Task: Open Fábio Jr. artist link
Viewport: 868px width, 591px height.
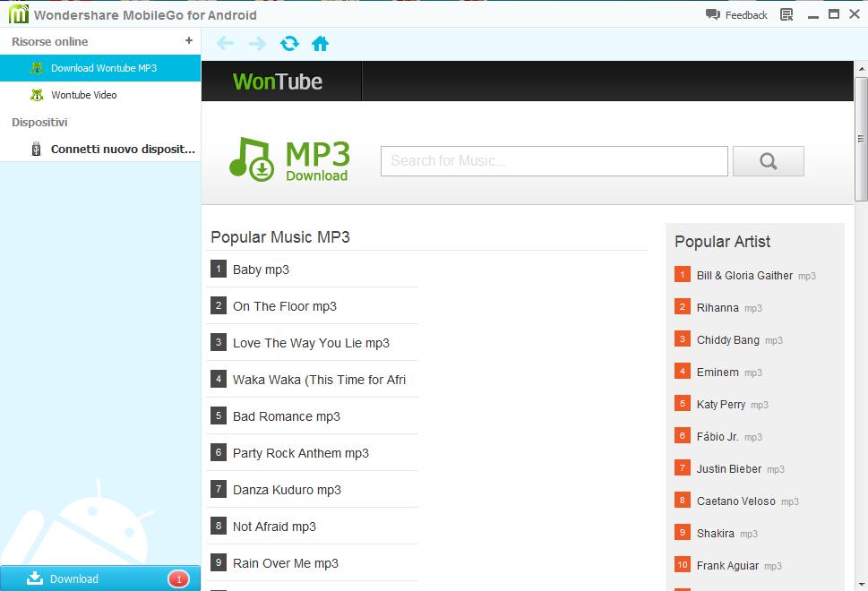Action: click(718, 437)
